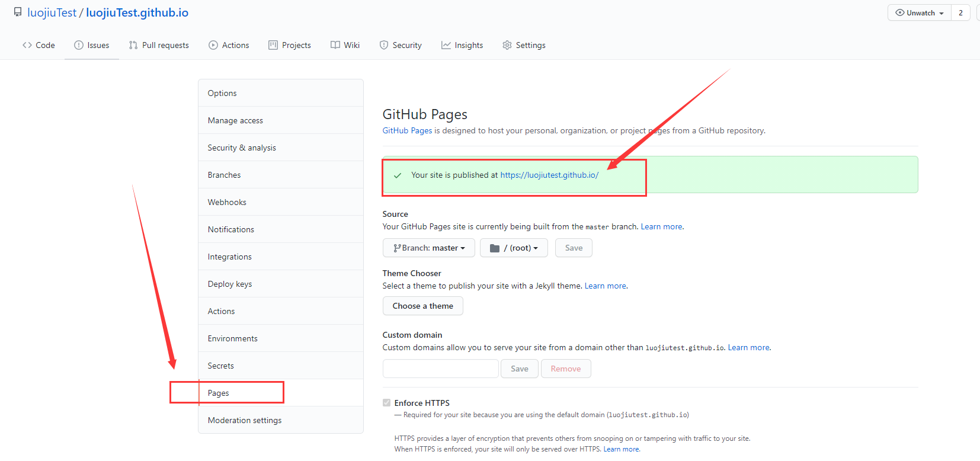Screen dimensions: 980x461
Task: Open the luojiuTest owner link
Action: (52, 12)
